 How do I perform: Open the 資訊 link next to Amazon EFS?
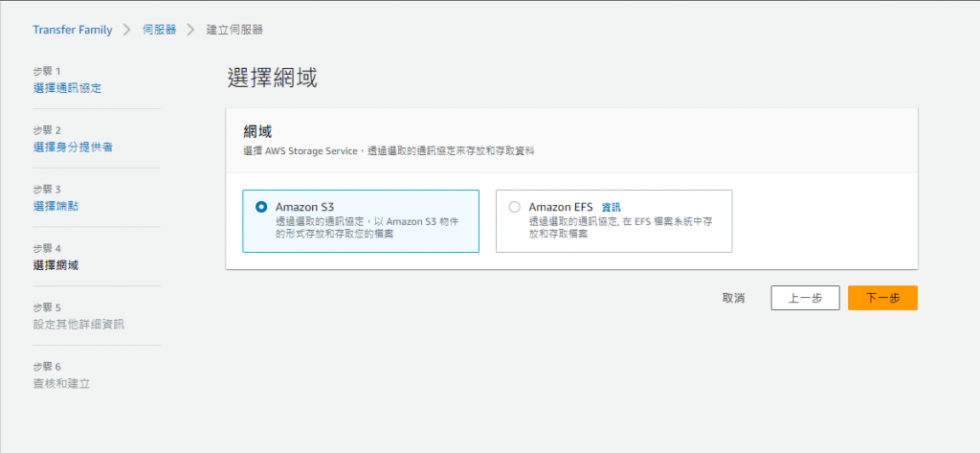point(611,207)
